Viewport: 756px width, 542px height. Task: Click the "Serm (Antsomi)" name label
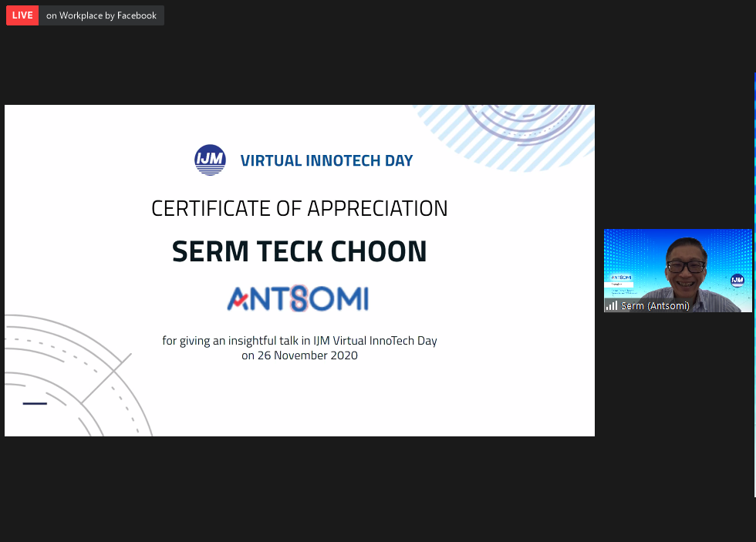click(x=655, y=306)
